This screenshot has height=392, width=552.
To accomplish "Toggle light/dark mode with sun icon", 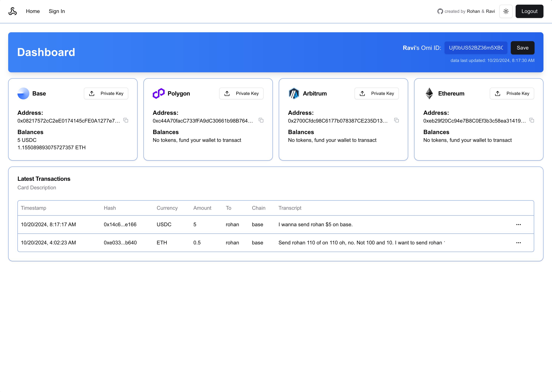I will (506, 11).
